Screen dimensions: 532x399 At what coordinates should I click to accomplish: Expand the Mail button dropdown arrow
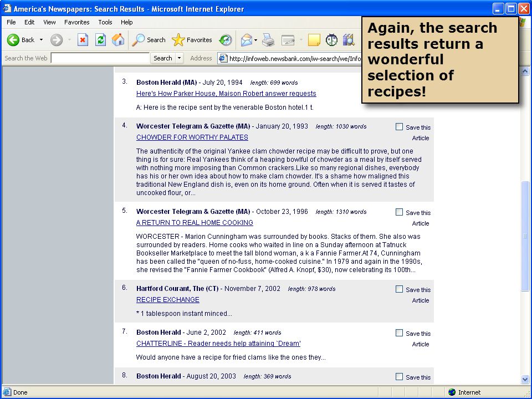[x=256, y=40]
